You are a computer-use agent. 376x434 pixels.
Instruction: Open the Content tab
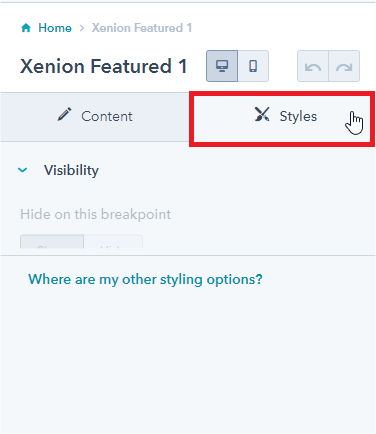point(95,117)
